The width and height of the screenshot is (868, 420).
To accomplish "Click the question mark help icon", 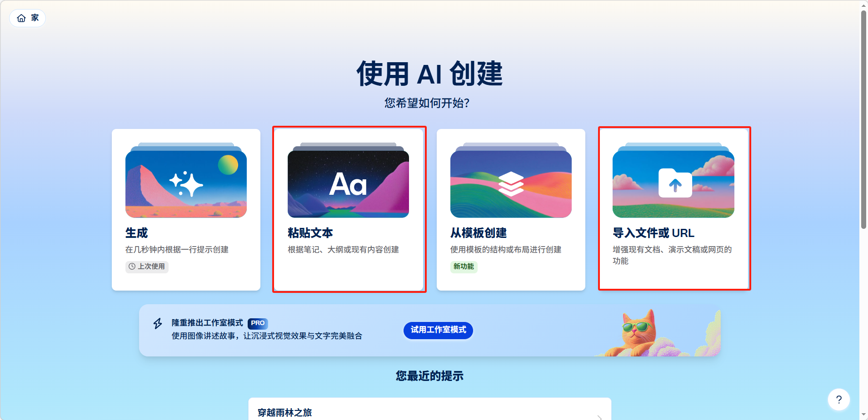I will tap(839, 400).
